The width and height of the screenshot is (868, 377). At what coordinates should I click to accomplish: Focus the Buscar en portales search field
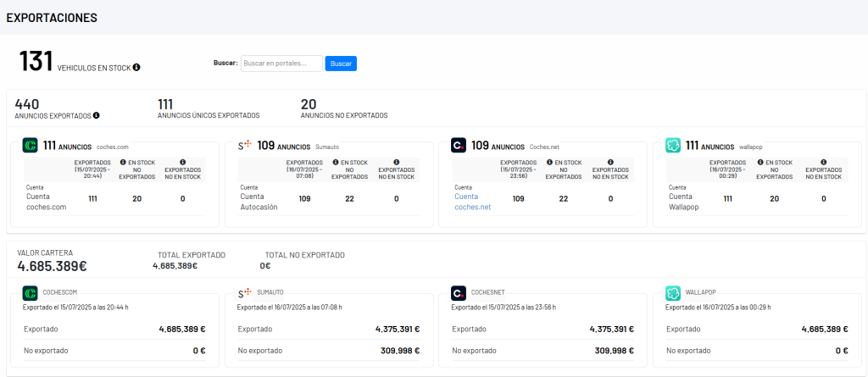[x=281, y=64]
